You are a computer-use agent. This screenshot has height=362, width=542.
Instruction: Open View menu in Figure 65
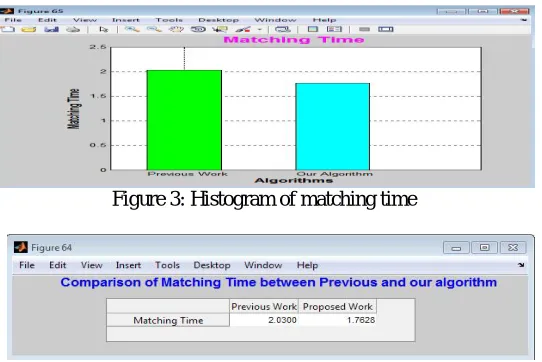coord(85,20)
